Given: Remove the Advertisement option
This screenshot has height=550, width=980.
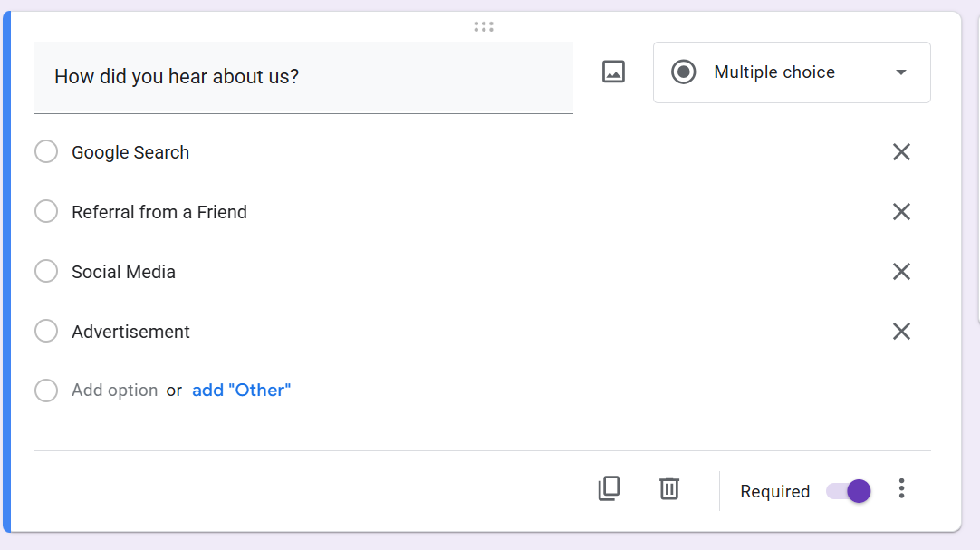Looking at the screenshot, I should pos(901,331).
